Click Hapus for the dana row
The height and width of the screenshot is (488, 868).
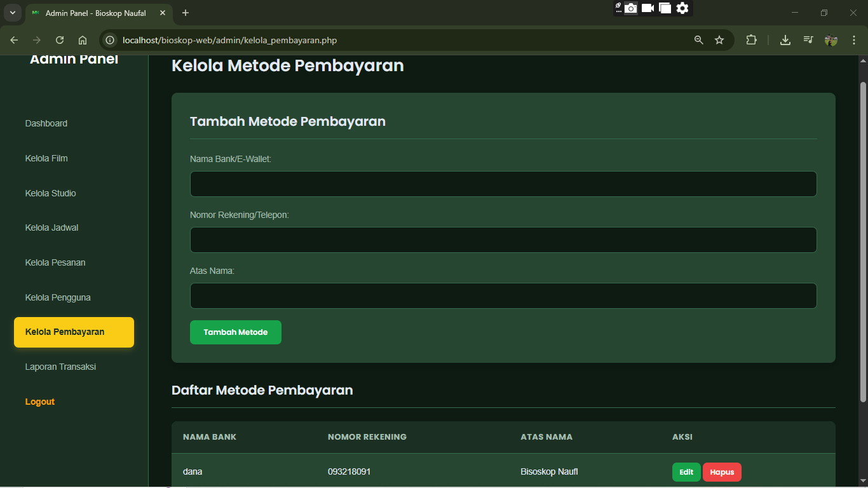click(x=722, y=472)
